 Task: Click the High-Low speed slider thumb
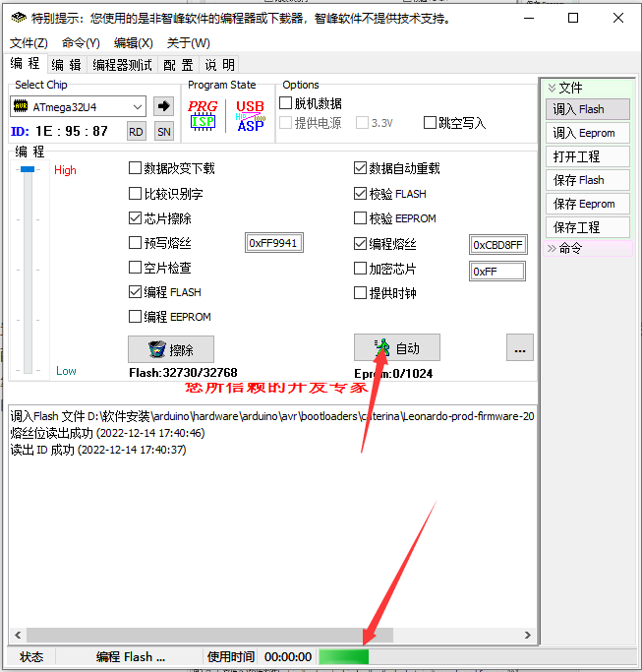tap(28, 169)
